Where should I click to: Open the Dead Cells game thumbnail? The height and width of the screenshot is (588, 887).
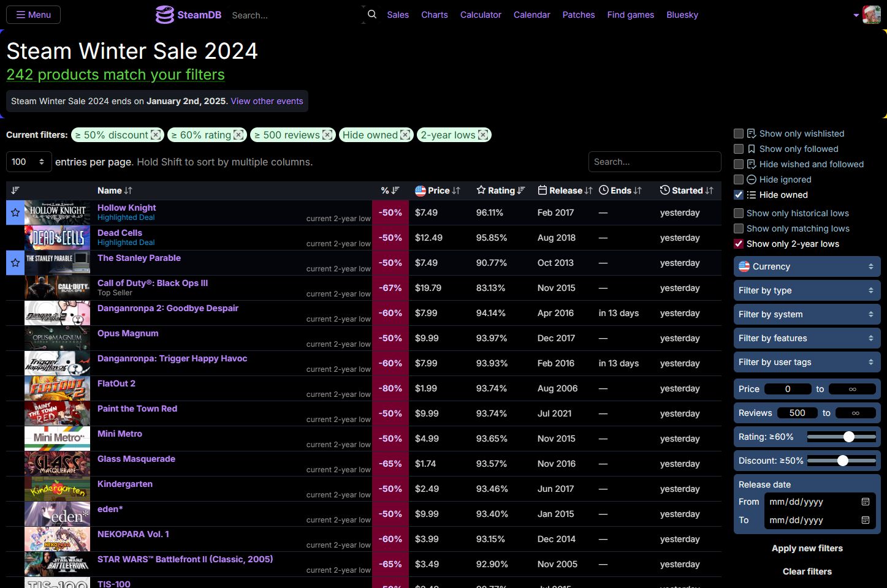tap(57, 238)
